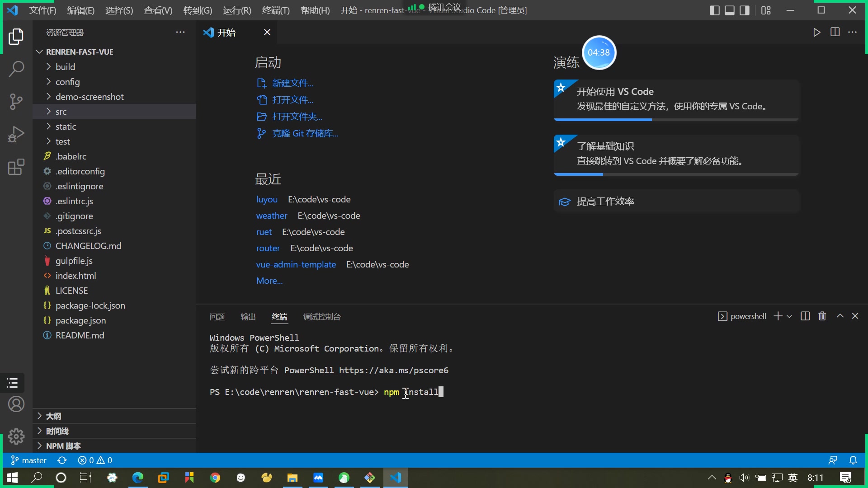Close the 开始 welcome tab
868x488 pixels.
[267, 32]
